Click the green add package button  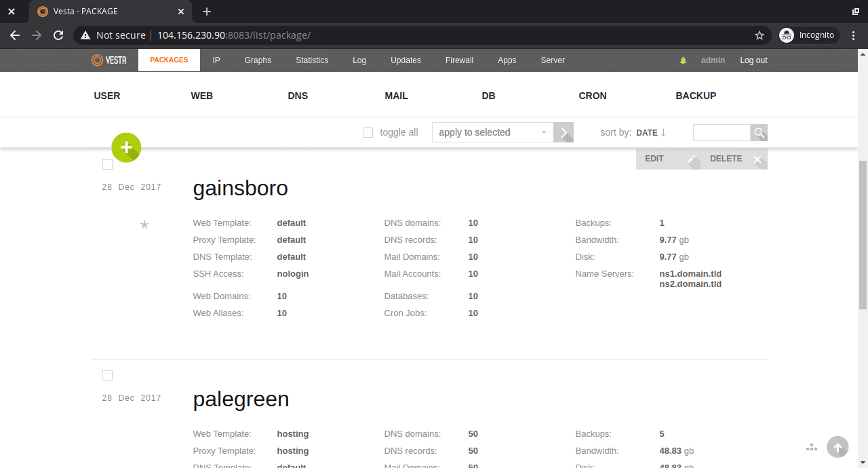click(x=126, y=147)
